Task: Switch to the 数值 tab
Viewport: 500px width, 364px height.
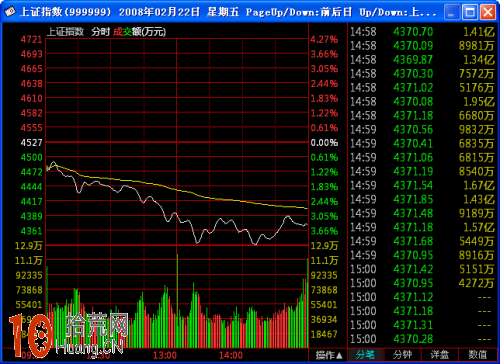Action: click(x=477, y=355)
